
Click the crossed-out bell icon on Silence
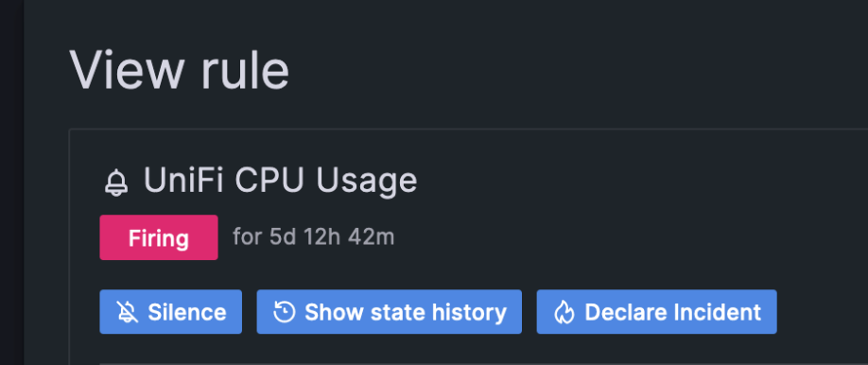point(127,312)
